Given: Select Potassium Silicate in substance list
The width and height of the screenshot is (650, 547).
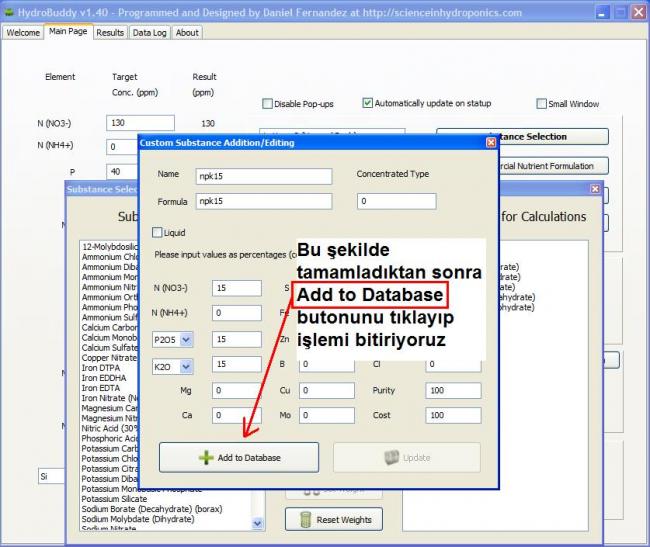Looking at the screenshot, I should coord(114,499).
